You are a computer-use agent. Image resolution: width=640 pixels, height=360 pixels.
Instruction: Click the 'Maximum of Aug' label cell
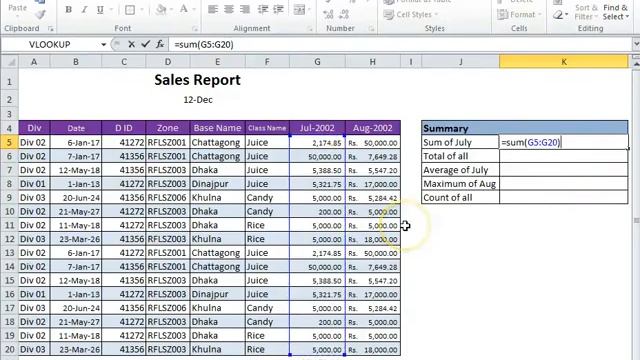[460, 184]
